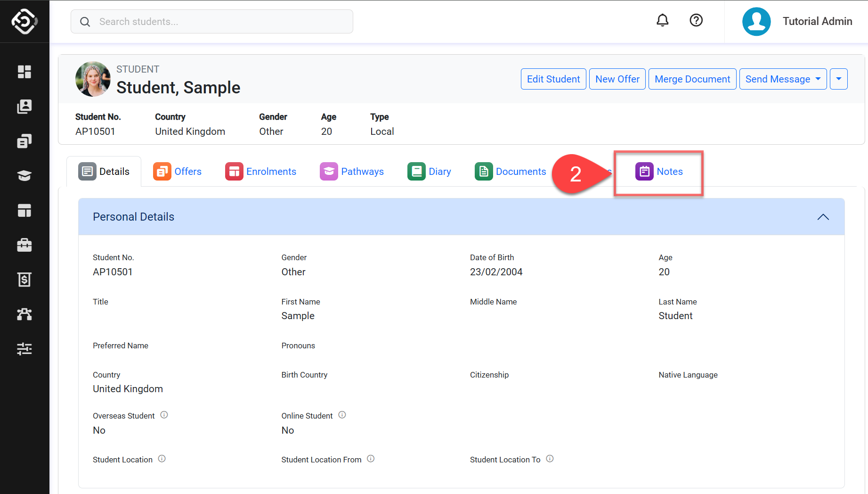
Task: Switch to the Enrolments tab
Action: coord(261,172)
